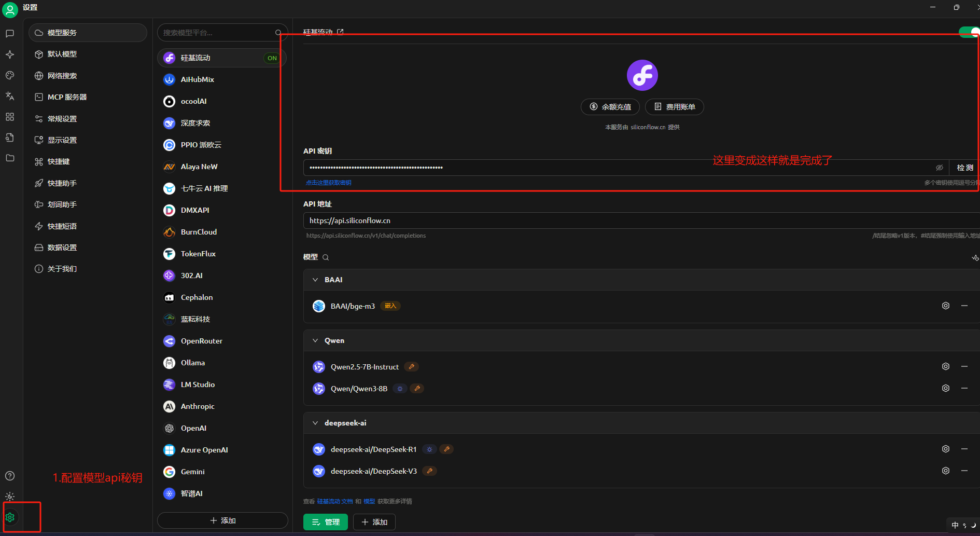
Task: Click 添加 button next to 管理
Action: pyautogui.click(x=374, y=522)
